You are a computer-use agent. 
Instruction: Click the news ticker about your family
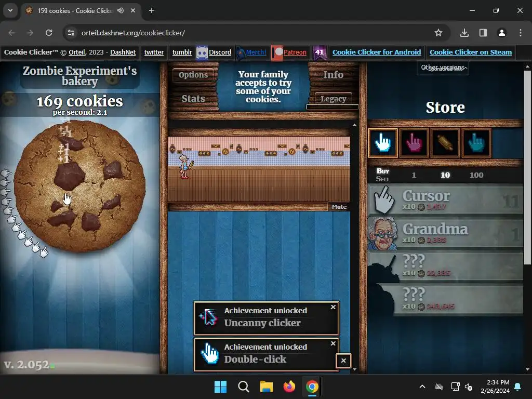[x=263, y=87]
